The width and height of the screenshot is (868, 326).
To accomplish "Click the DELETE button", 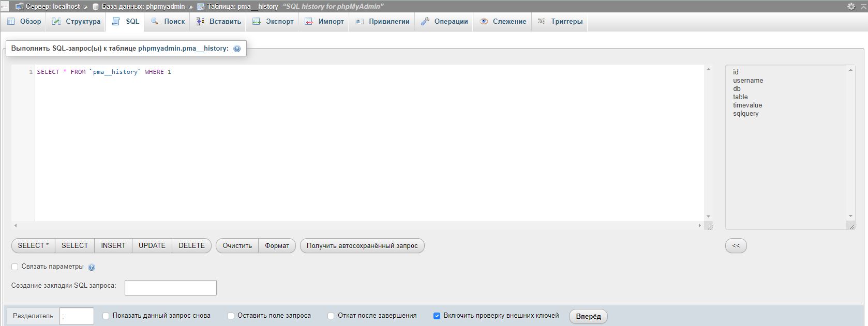I will [192, 245].
